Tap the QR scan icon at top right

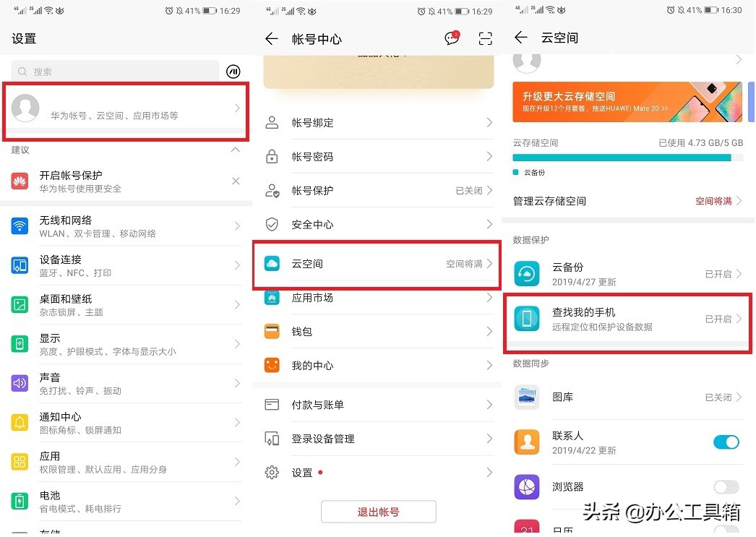pos(485,38)
